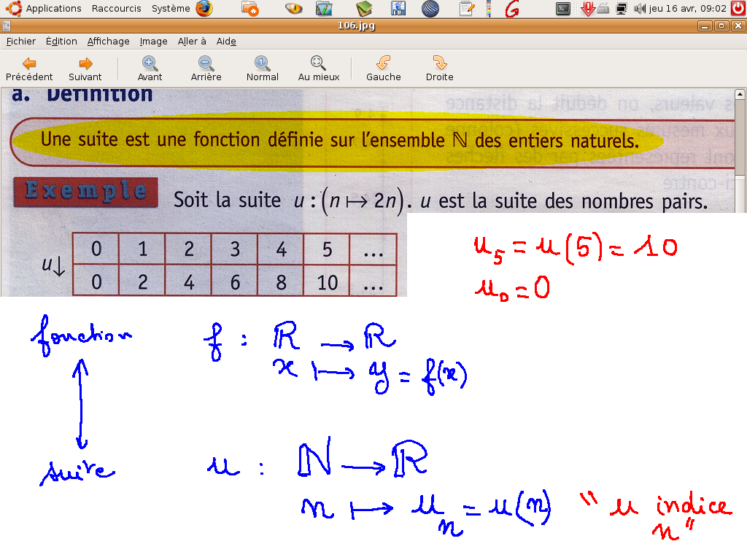The image size is (747, 560).
Task: Open the notepad with pencil launcher
Action: pyautogui.click(x=467, y=9)
